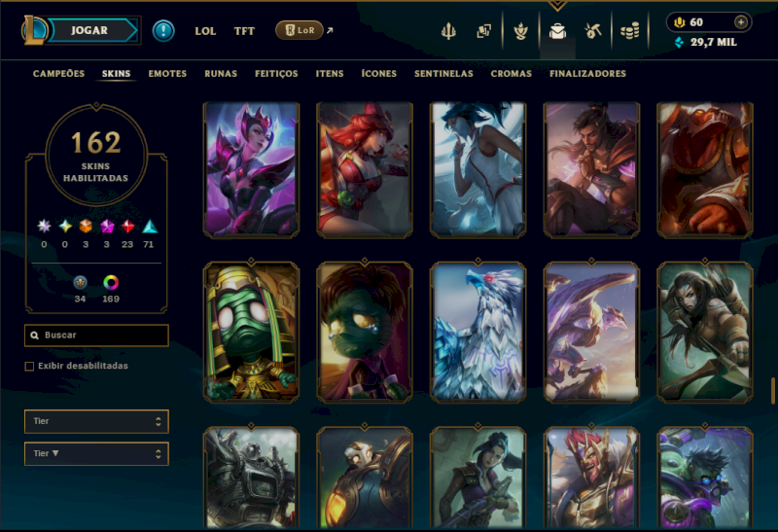
Task: Switch to the TFT game link
Action: [244, 31]
